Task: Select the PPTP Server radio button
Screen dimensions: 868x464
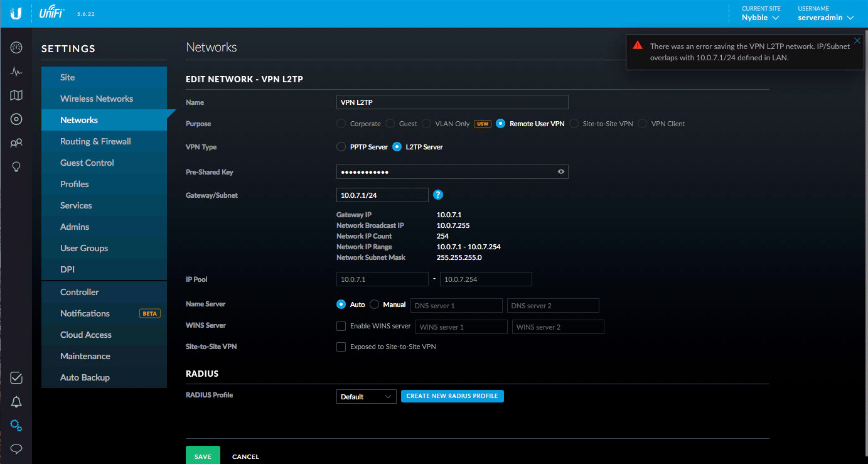Action: tap(341, 147)
